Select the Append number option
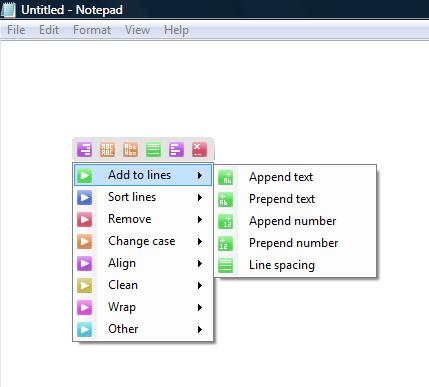 click(x=295, y=221)
